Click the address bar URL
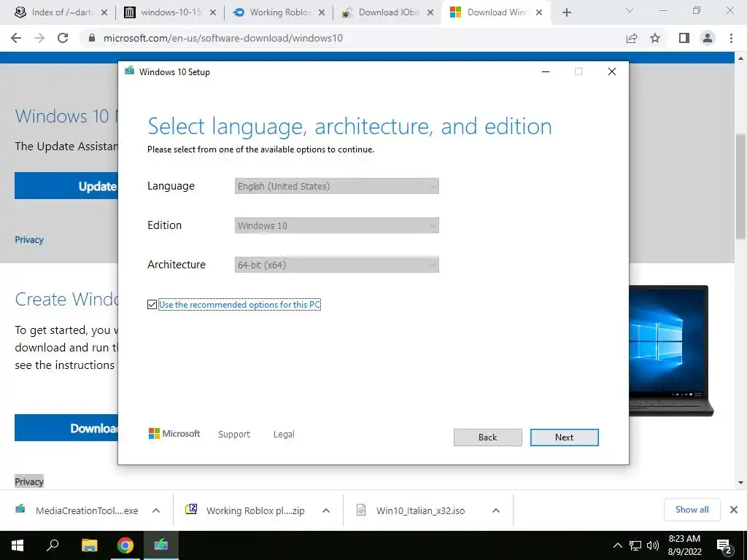Viewport: 747px width, 560px height. coord(223,38)
